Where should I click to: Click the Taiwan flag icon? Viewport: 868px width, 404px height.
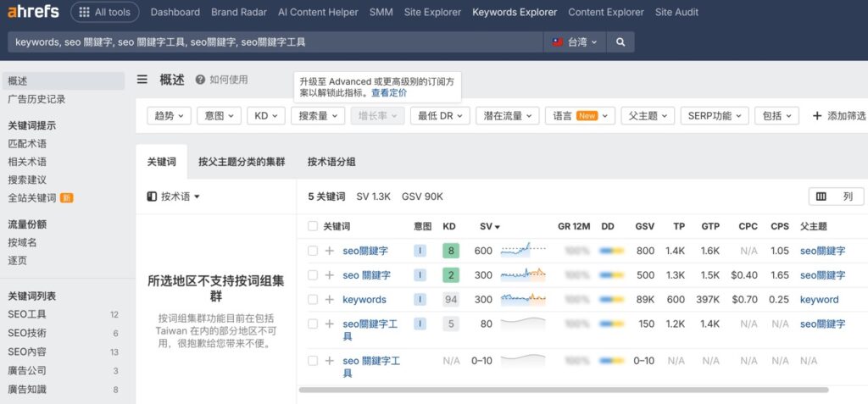pos(558,42)
